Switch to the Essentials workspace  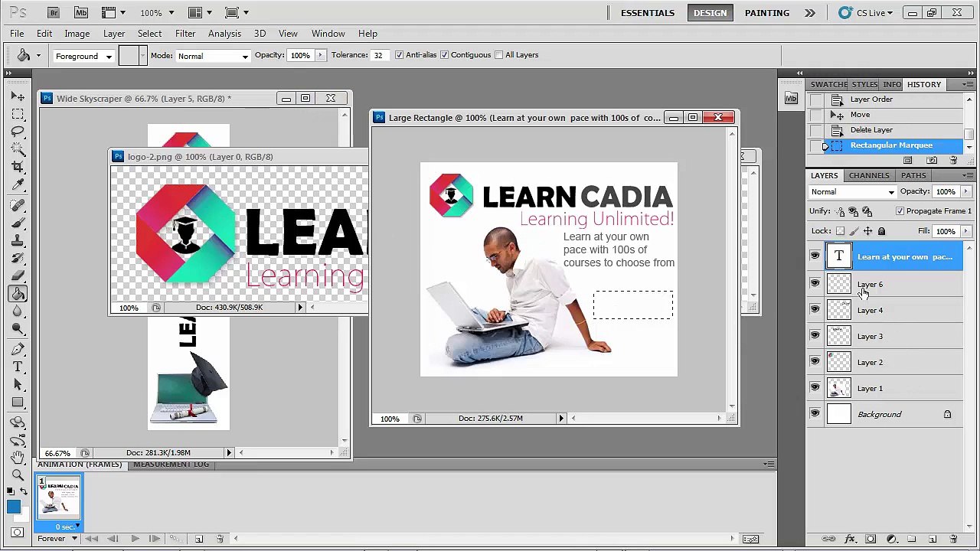pyautogui.click(x=648, y=13)
